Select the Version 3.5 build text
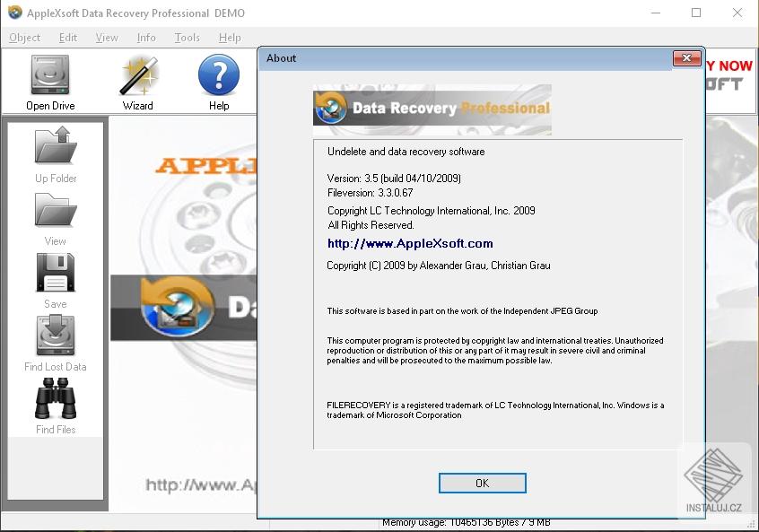759x532 pixels. coord(394,179)
